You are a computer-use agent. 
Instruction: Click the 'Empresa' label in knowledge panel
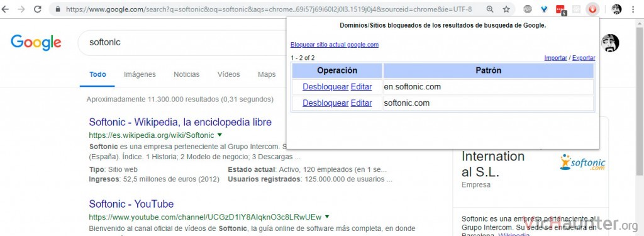(x=476, y=185)
